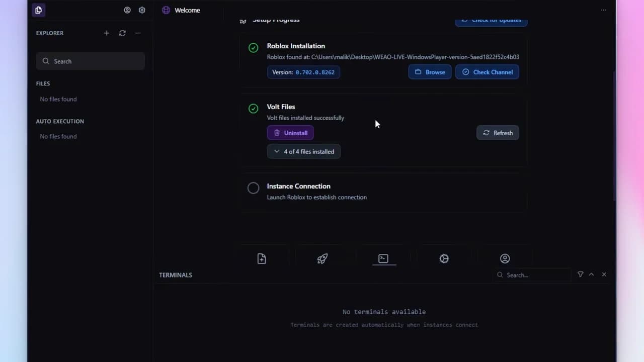Click 'No files found' under AUTO EXECUTION
This screenshot has width=644, height=362.
coord(58,136)
